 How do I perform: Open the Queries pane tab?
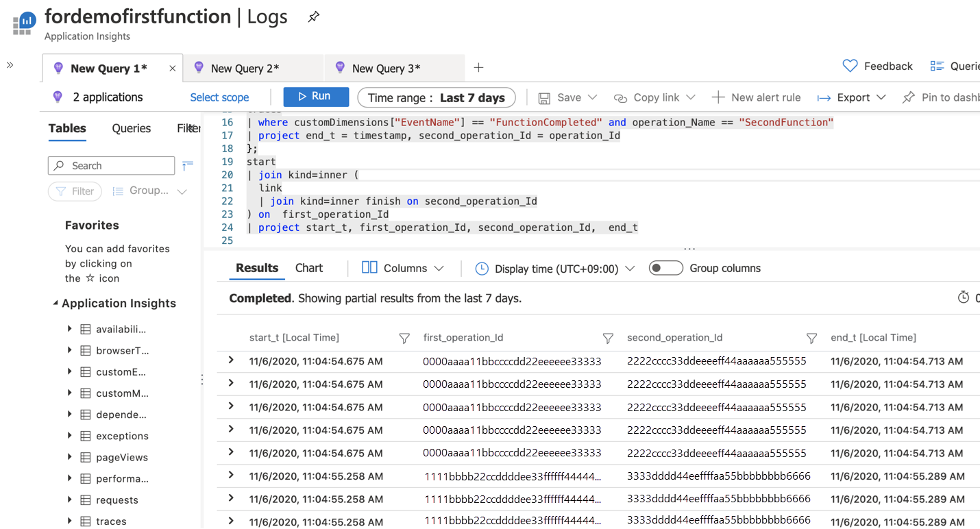point(131,128)
